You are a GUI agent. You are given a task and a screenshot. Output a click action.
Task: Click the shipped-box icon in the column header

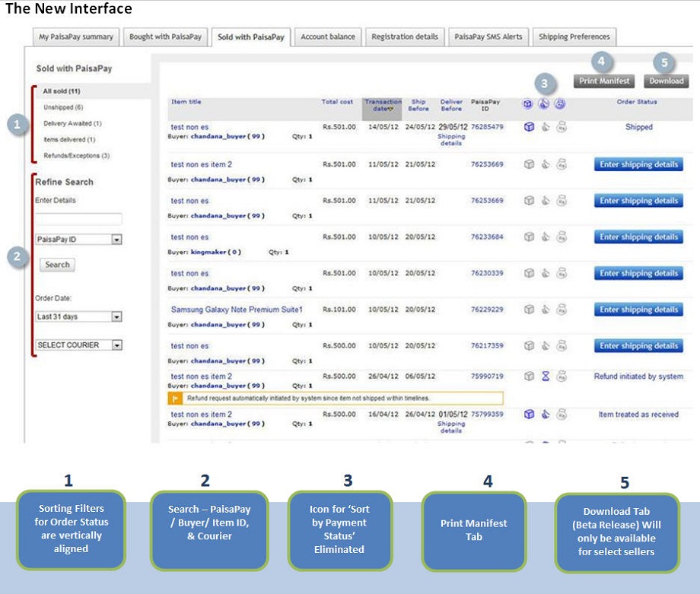coord(528,103)
